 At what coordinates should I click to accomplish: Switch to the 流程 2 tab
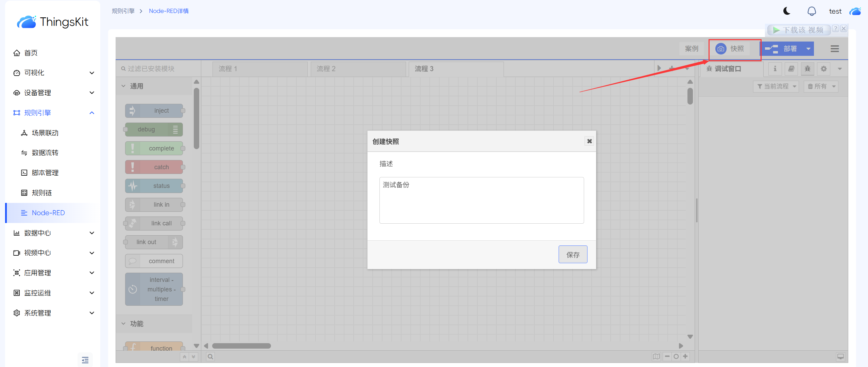pyautogui.click(x=358, y=69)
